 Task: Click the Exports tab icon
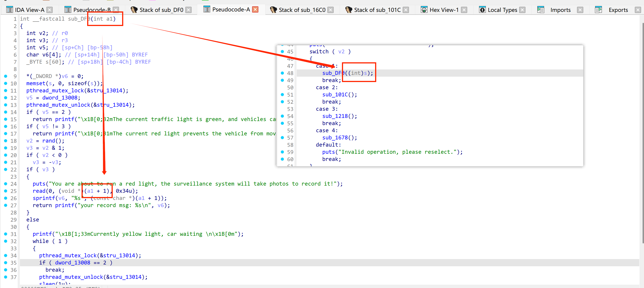coord(599,10)
